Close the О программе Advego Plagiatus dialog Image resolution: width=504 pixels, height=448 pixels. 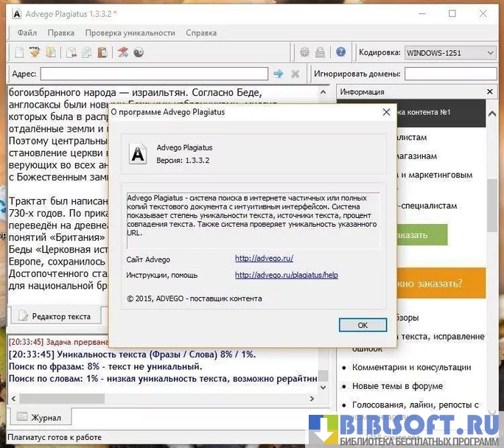coord(385,113)
